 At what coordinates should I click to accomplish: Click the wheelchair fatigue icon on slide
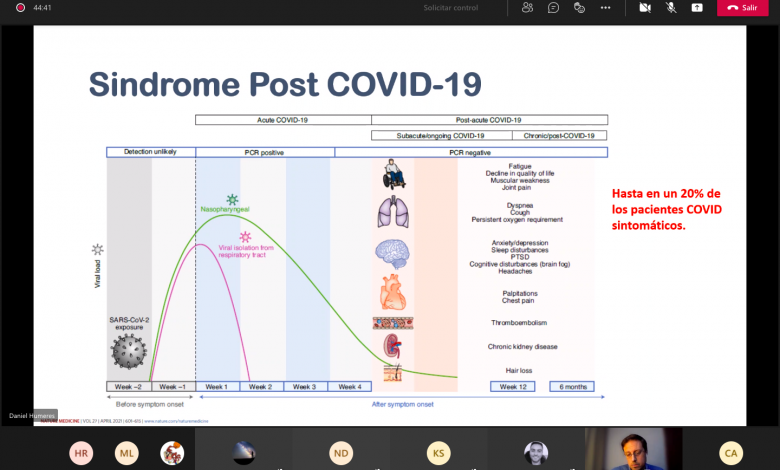393,176
